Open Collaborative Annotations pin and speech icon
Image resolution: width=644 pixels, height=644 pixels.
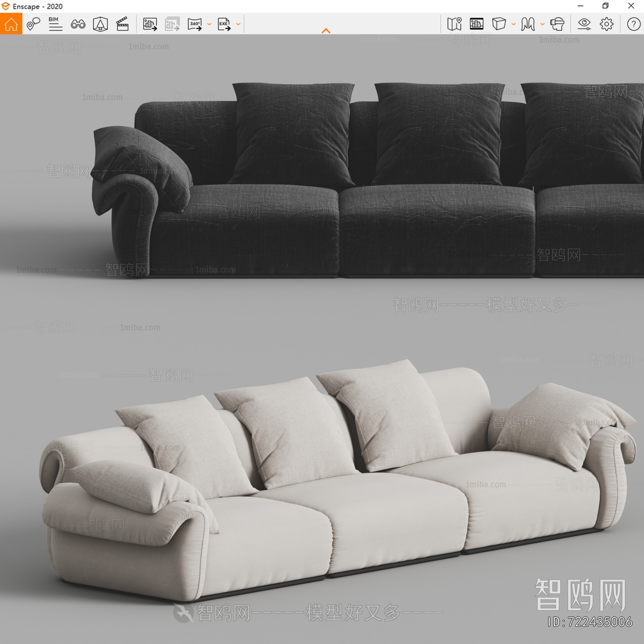tap(33, 24)
